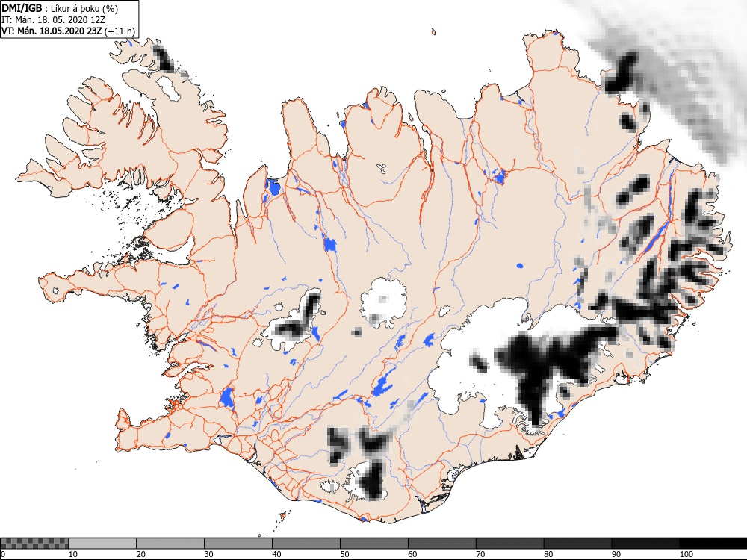Select the 10–20 light gray legend swatch
The height and width of the screenshot is (560, 747).
click(102, 544)
